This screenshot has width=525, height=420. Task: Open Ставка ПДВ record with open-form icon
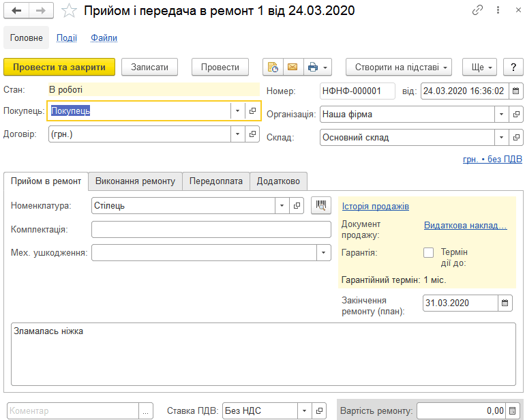pyautogui.click(x=319, y=410)
